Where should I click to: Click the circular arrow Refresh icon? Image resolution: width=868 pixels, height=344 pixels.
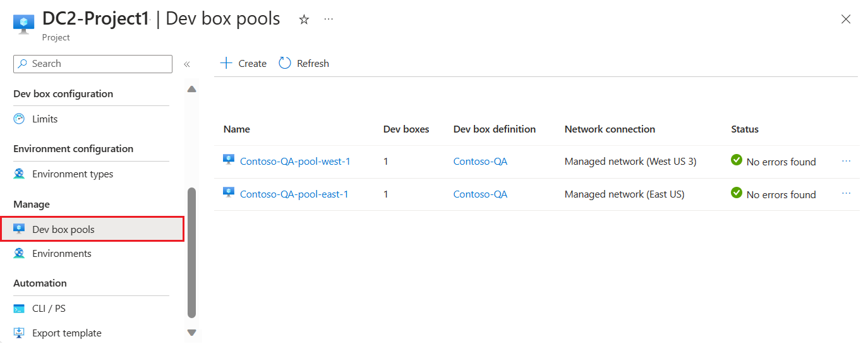click(285, 63)
